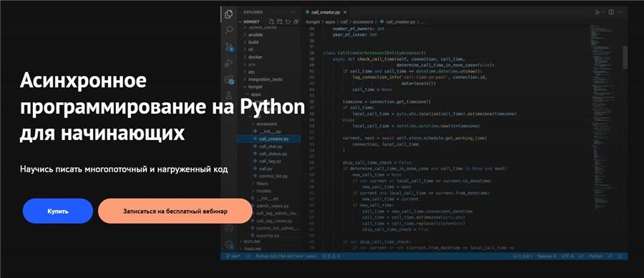Click the Split Editor icon
Screen dimensions: 644x278
pyautogui.click(x=611, y=12)
